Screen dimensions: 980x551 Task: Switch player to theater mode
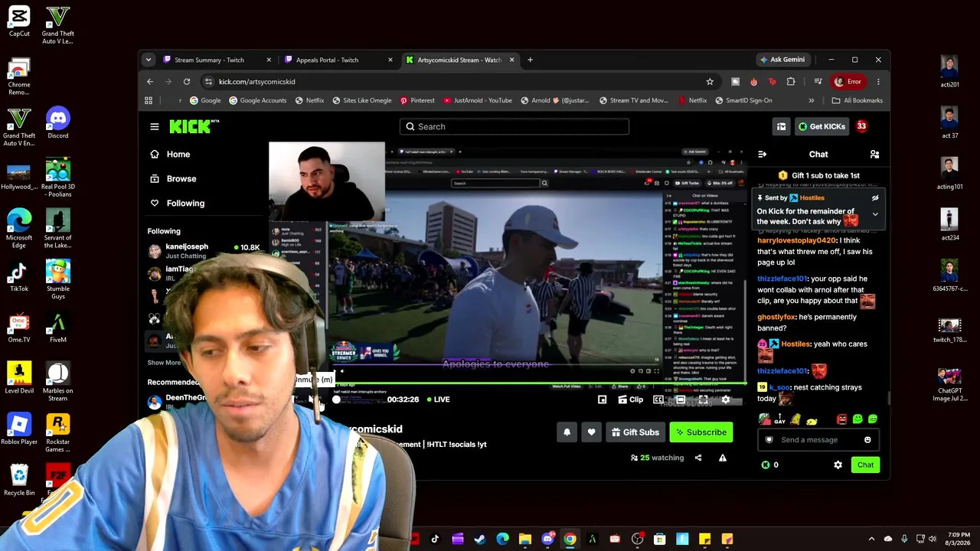tap(681, 399)
